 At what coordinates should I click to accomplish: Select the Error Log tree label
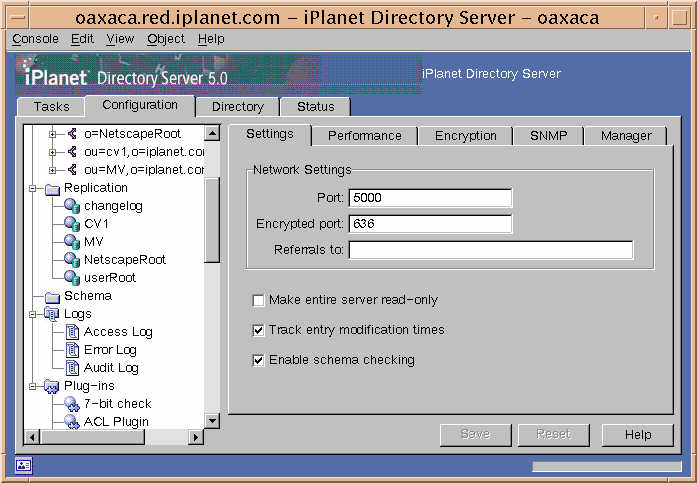tap(110, 350)
